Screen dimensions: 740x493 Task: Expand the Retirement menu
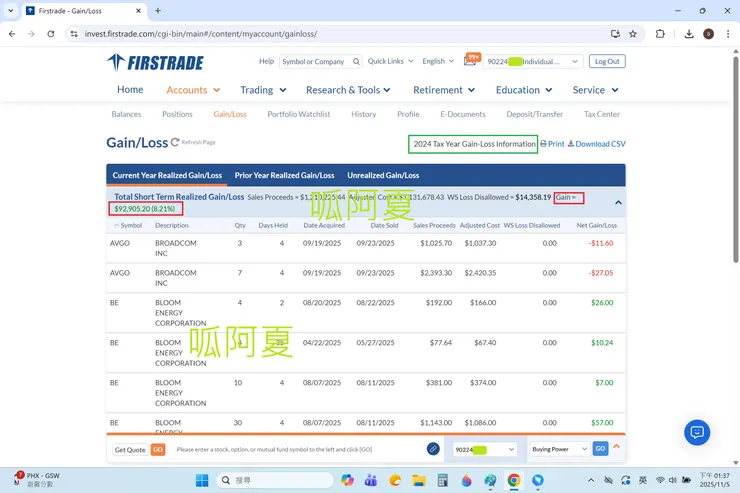point(444,90)
